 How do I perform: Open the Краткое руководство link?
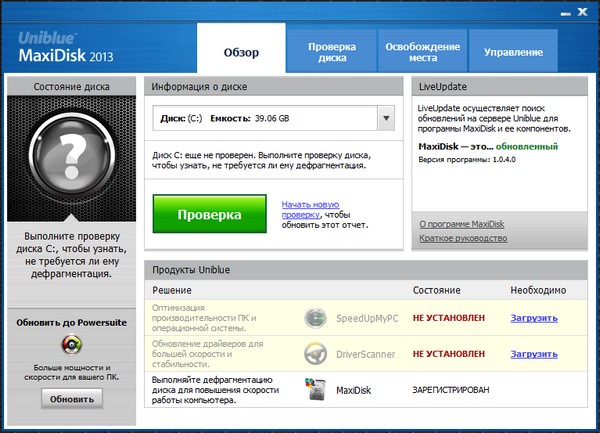[x=461, y=241]
